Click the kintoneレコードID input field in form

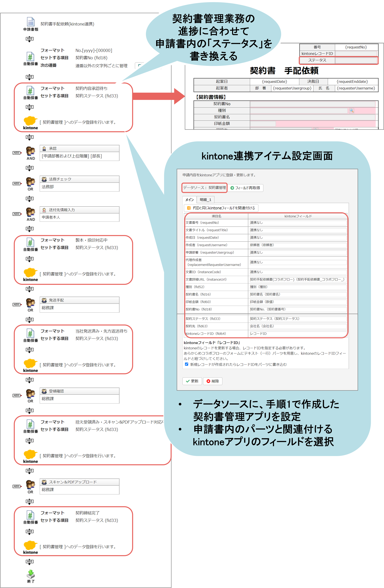click(356, 53)
